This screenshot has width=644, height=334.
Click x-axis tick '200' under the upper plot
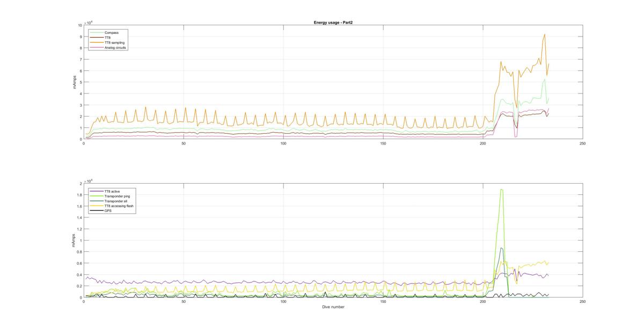[x=483, y=143]
